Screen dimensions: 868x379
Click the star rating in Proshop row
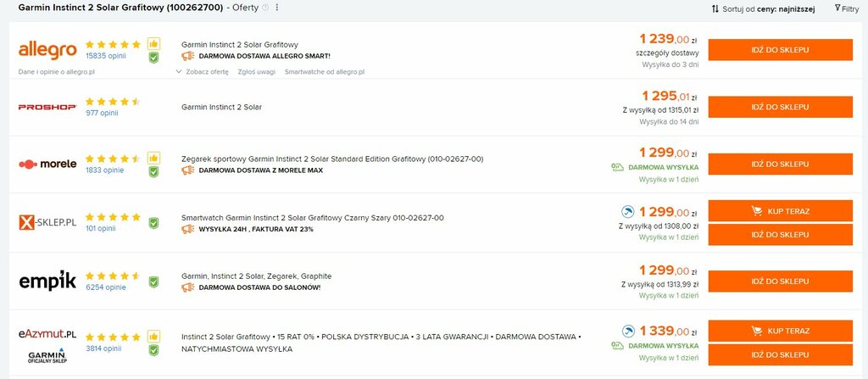pos(113,102)
